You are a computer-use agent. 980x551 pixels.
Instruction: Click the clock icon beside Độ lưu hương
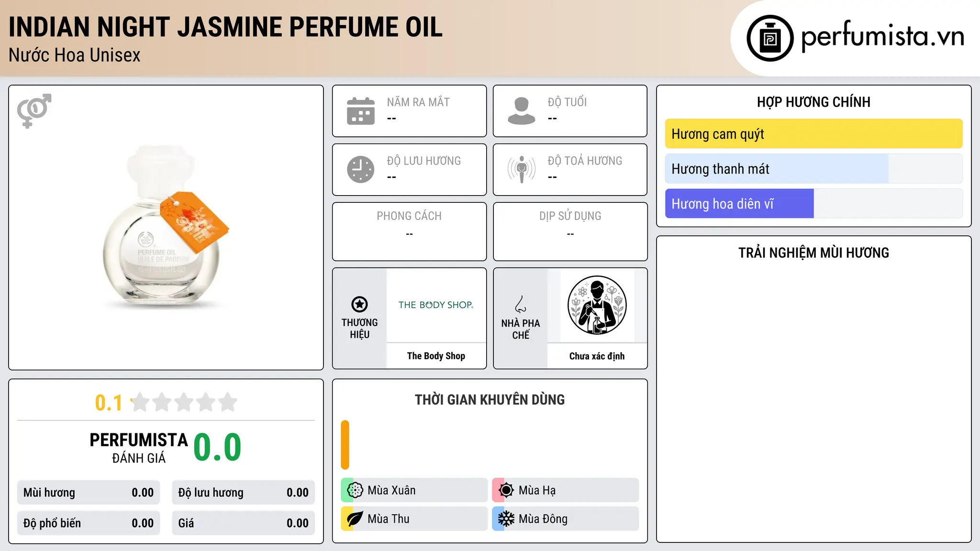click(361, 169)
